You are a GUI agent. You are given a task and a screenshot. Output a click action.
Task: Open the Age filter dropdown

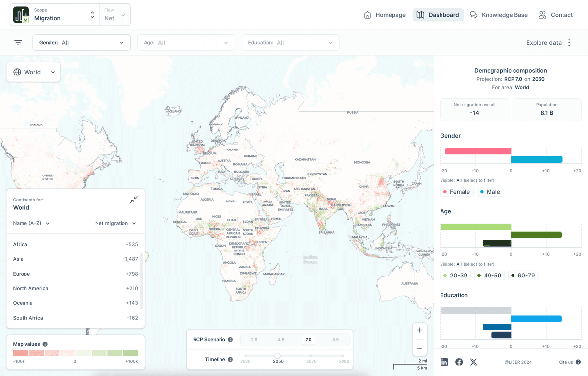[186, 43]
